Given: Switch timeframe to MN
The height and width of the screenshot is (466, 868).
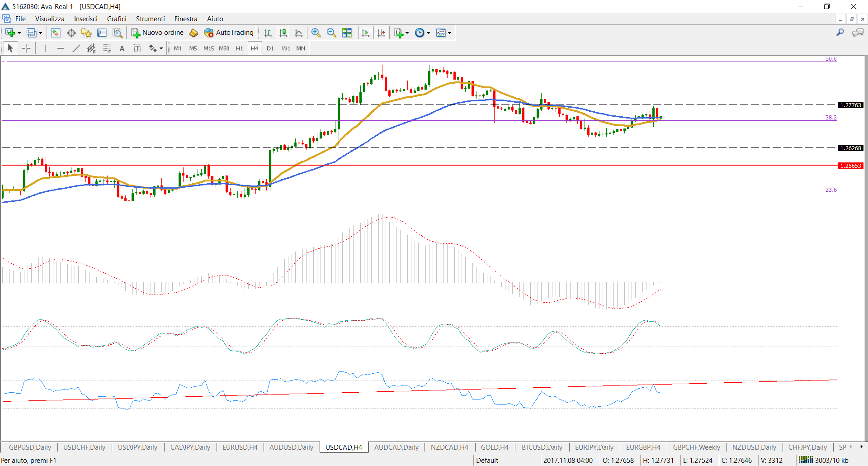Looking at the screenshot, I should [301, 48].
